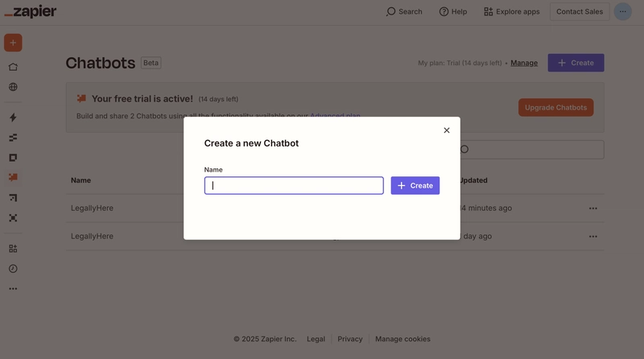
Task: Open Zap history clock icon
Action: pyautogui.click(x=13, y=269)
